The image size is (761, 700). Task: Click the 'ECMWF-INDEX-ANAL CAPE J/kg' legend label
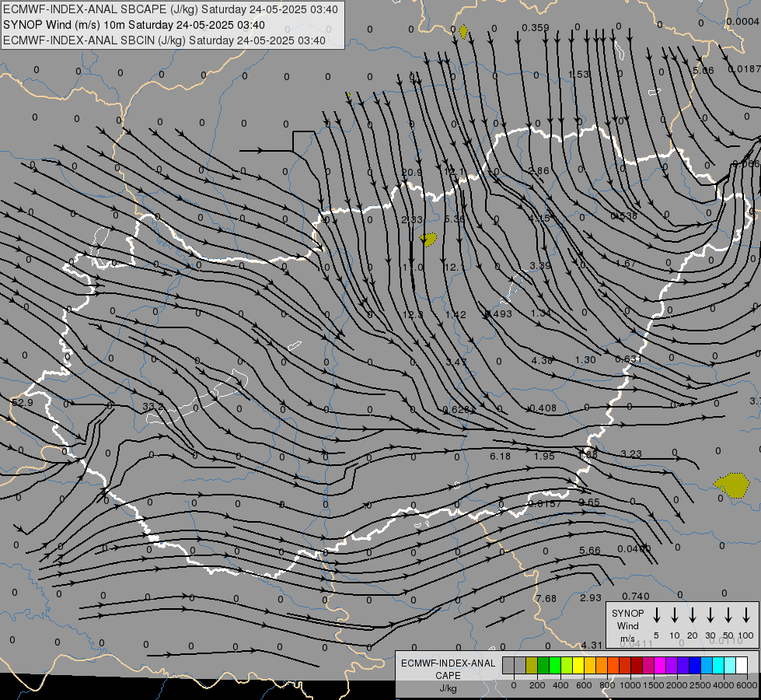pyautogui.click(x=448, y=675)
